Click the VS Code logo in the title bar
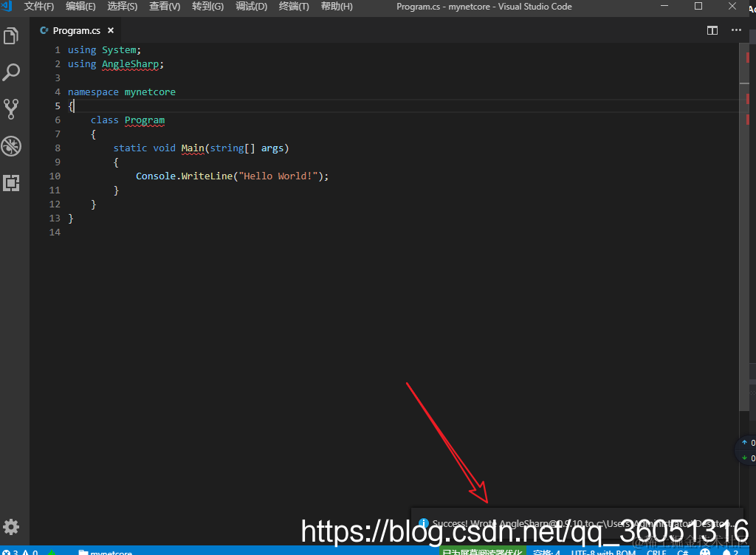 point(7,6)
